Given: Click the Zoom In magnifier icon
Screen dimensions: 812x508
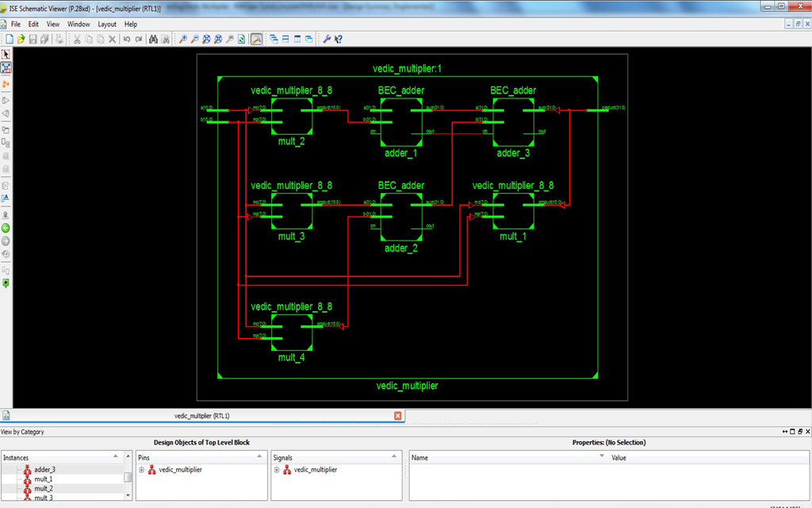Looking at the screenshot, I should pyautogui.click(x=183, y=39).
